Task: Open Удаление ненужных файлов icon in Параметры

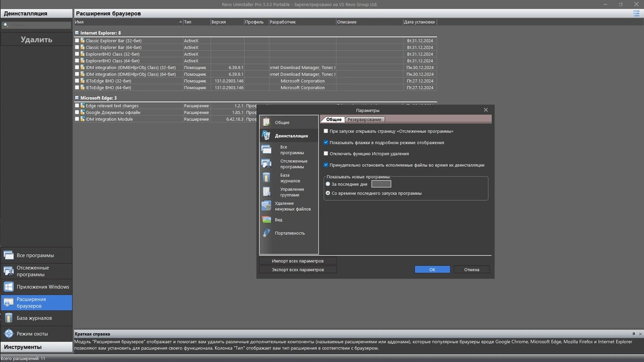Action: pyautogui.click(x=267, y=206)
